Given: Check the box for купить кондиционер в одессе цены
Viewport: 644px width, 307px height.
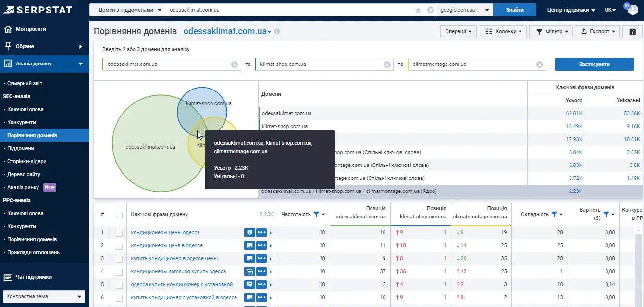Looking at the screenshot, I should pos(119,259).
